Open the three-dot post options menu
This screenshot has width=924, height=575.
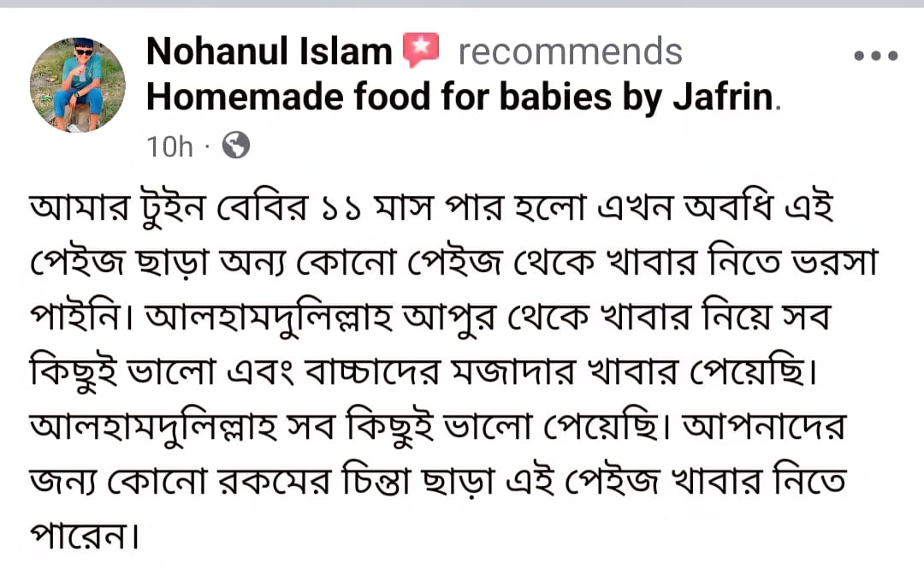coord(876,56)
